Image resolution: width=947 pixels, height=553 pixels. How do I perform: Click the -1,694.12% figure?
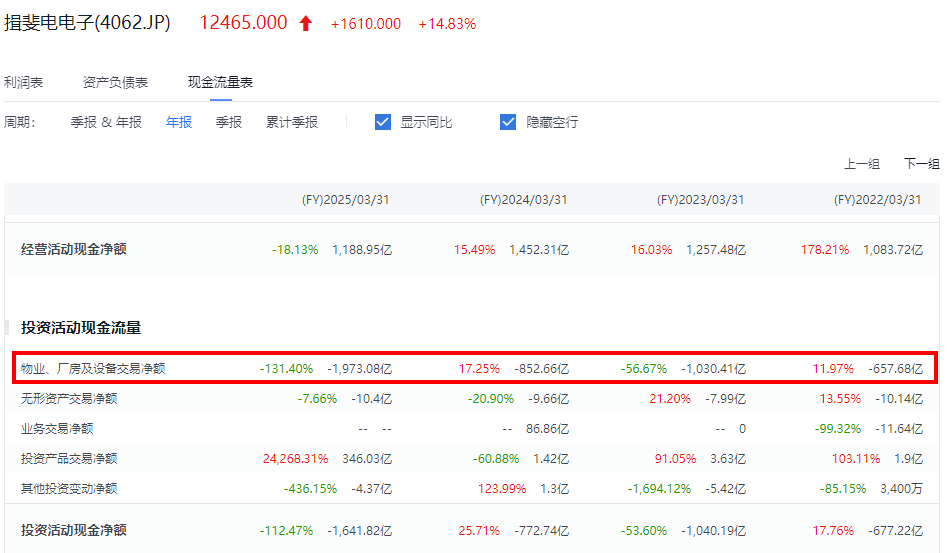(660, 489)
